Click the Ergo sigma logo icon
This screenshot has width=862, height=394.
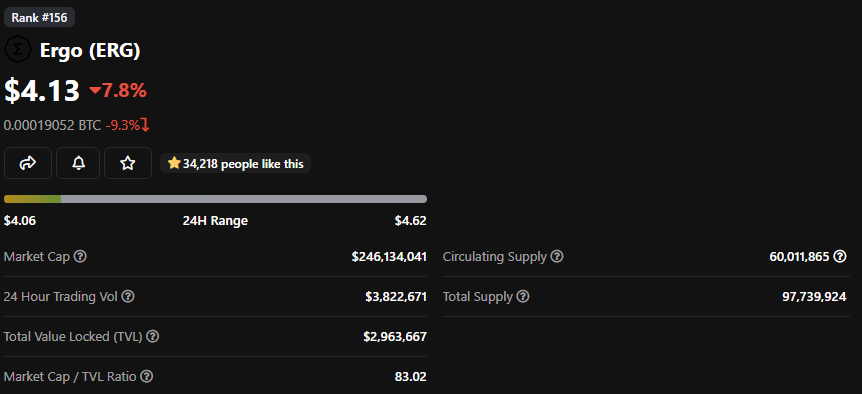pyautogui.click(x=18, y=50)
